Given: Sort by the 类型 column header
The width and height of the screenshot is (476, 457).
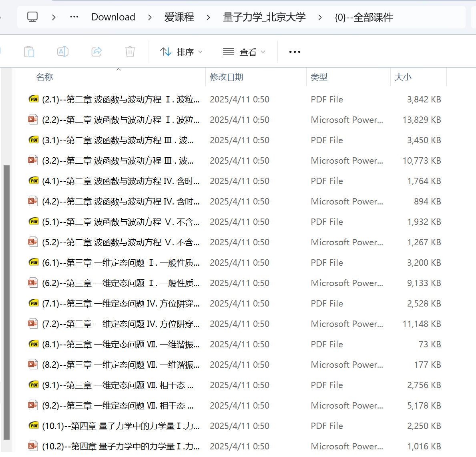Looking at the screenshot, I should [x=319, y=77].
